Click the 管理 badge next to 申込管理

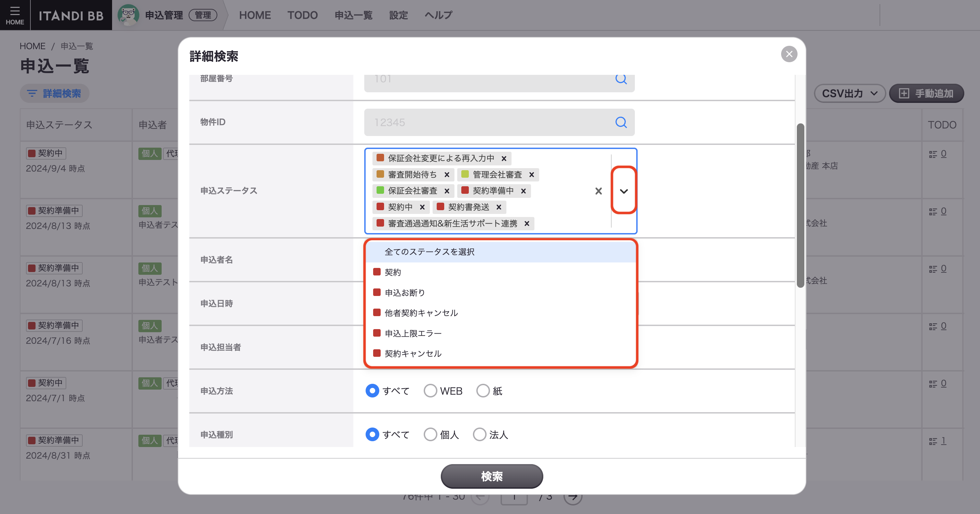(203, 15)
